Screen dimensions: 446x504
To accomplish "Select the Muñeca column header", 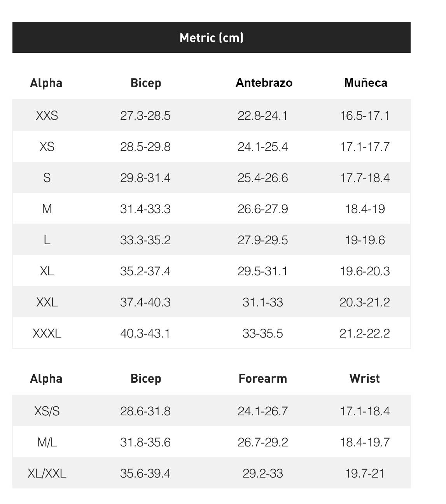I will click(x=366, y=83).
